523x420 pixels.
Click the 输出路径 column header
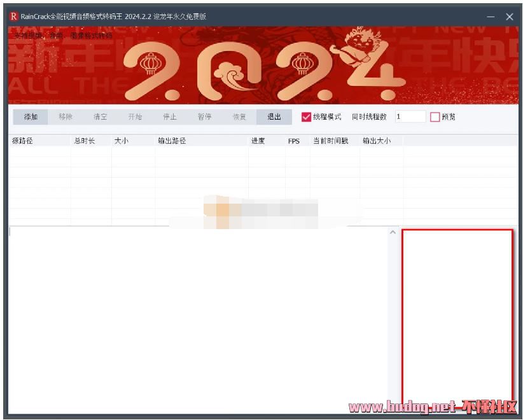pos(202,141)
